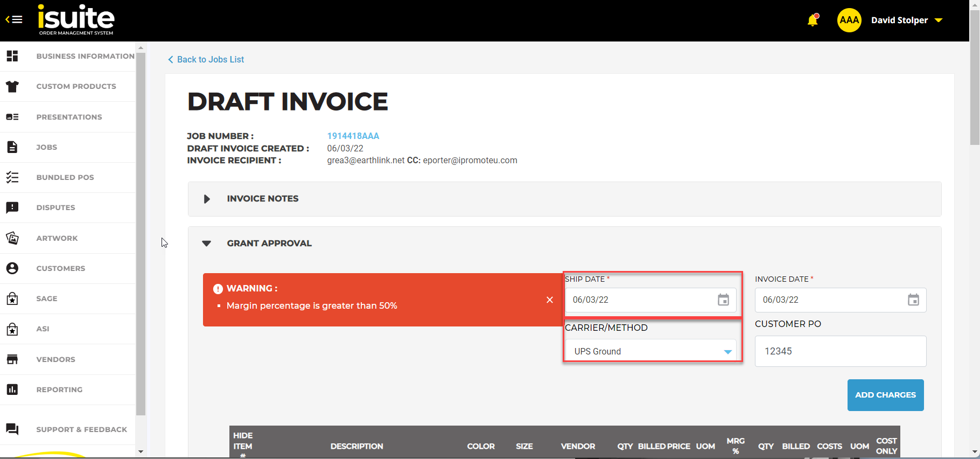Click the Custom Products t-shirt icon

pos(12,86)
